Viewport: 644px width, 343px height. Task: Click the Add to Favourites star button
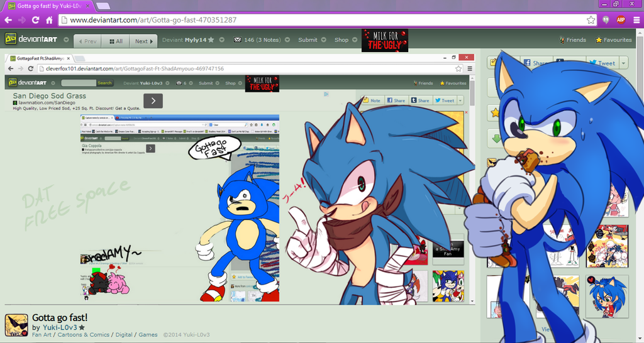click(496, 112)
